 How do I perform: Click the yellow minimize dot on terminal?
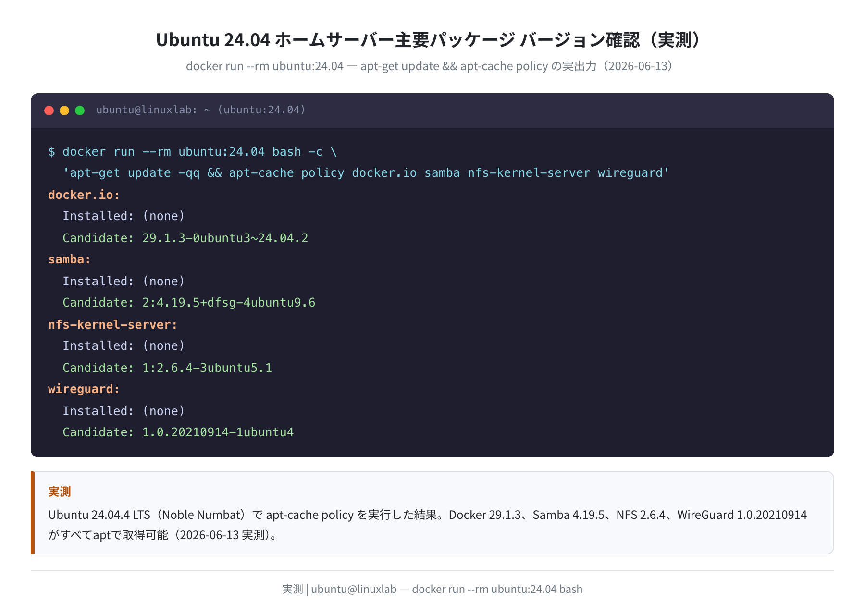[x=64, y=111]
